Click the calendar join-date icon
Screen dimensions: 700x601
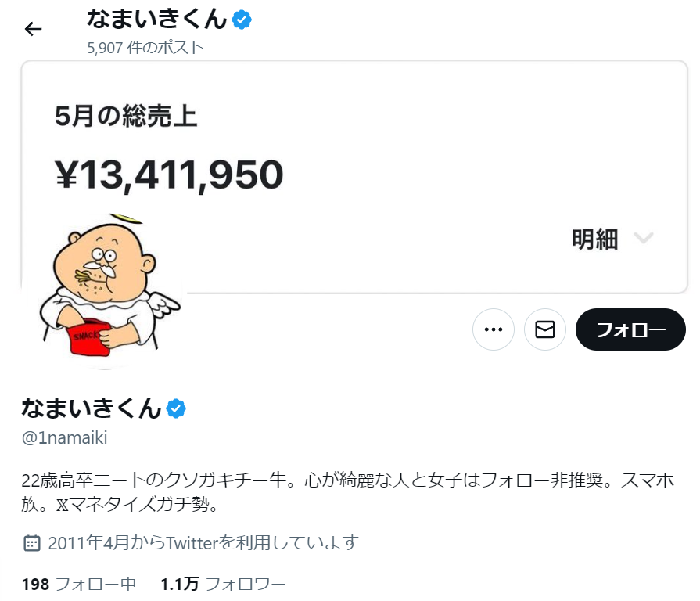click(x=32, y=543)
